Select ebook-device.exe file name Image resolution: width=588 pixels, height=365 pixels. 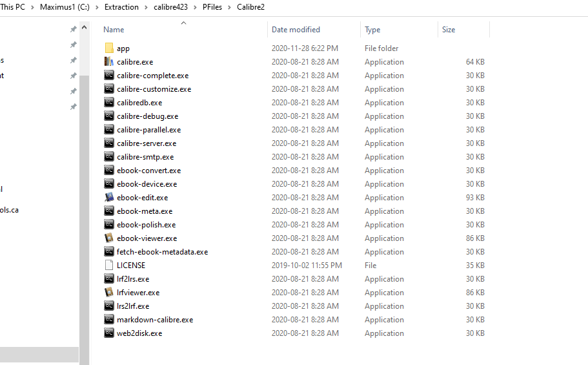click(147, 183)
